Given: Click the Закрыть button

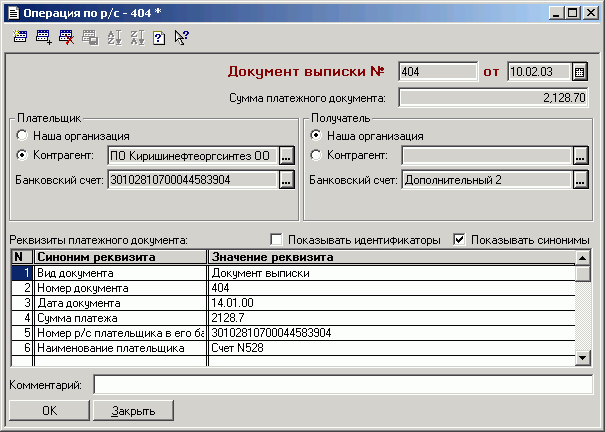Looking at the screenshot, I should [134, 411].
